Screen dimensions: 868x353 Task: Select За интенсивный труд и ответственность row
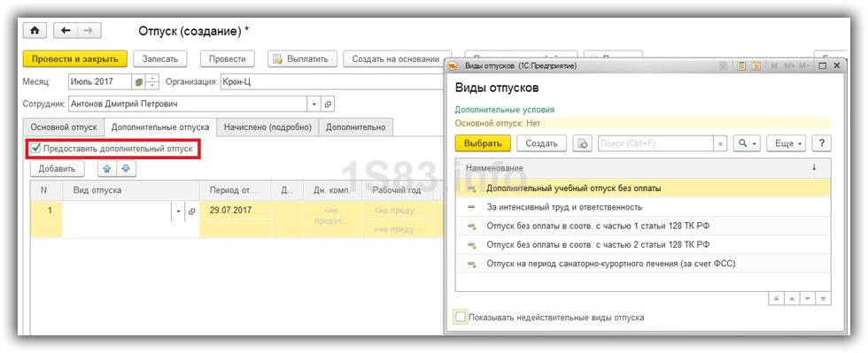click(643, 207)
